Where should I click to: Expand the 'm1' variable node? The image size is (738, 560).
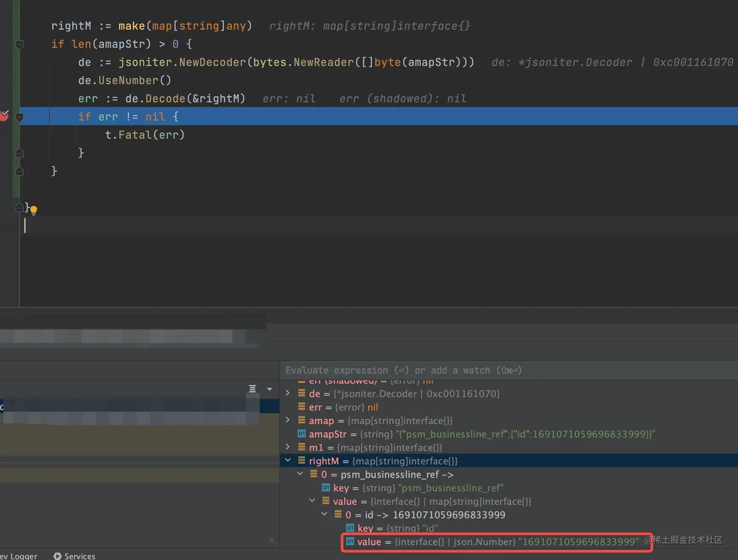point(287,447)
